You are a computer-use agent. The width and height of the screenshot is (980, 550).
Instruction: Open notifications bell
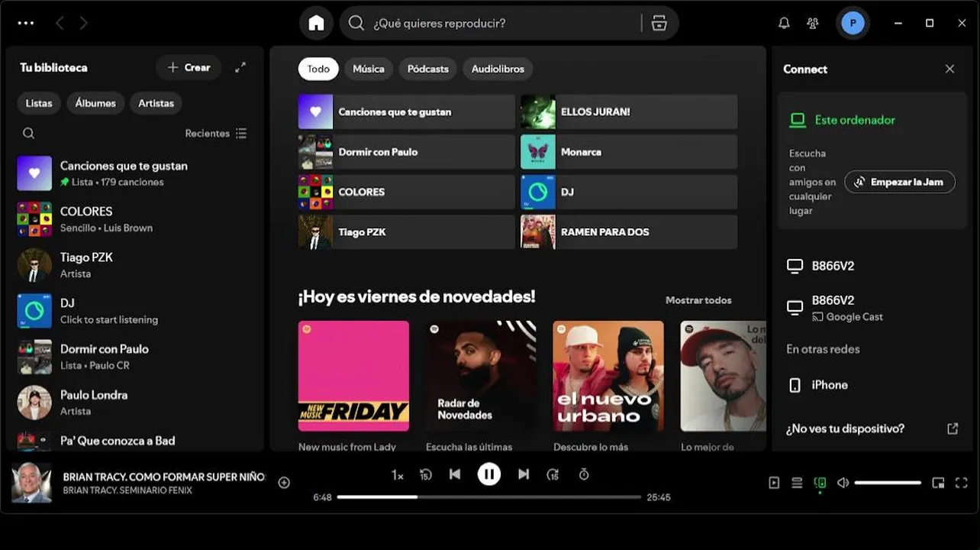click(x=784, y=23)
